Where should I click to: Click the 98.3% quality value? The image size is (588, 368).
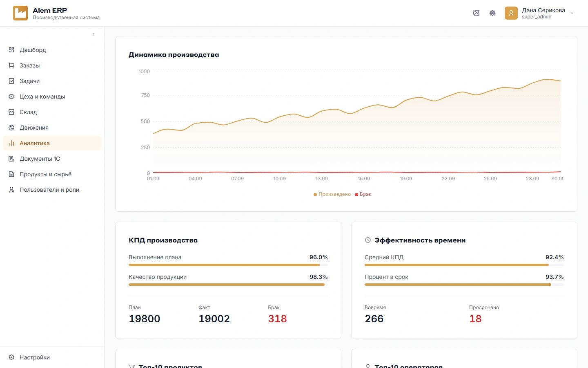tap(318, 277)
